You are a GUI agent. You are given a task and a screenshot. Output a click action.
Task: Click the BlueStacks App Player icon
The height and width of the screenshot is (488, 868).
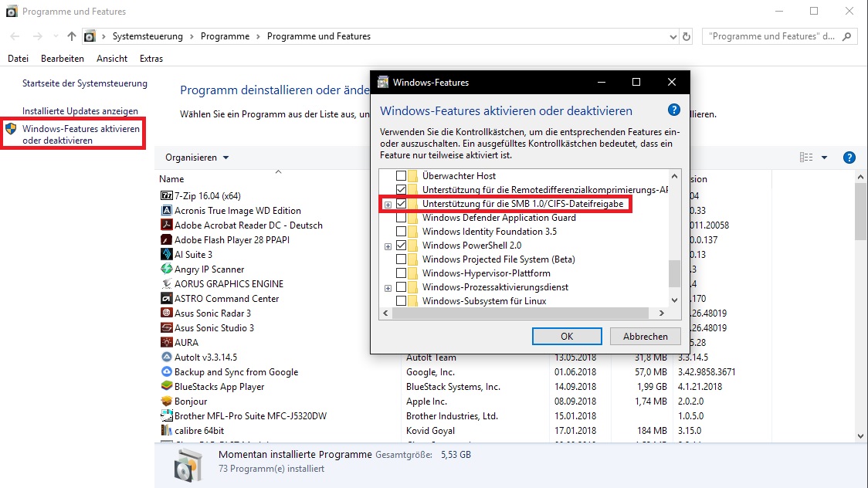166,386
